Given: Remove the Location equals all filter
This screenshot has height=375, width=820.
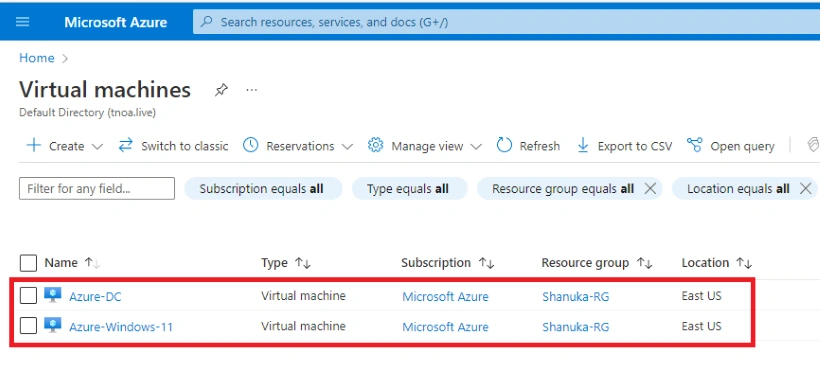Looking at the screenshot, I should pos(806,188).
